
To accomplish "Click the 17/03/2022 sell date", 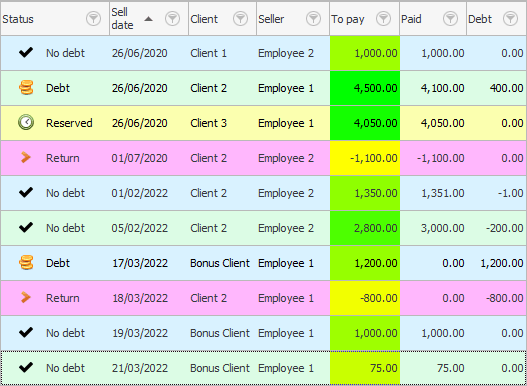I will coord(139,263).
